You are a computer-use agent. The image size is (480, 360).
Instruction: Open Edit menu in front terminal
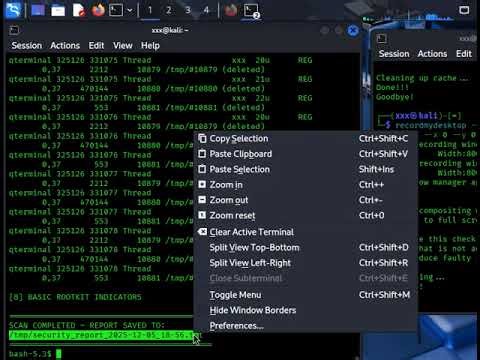pyautogui.click(x=96, y=45)
